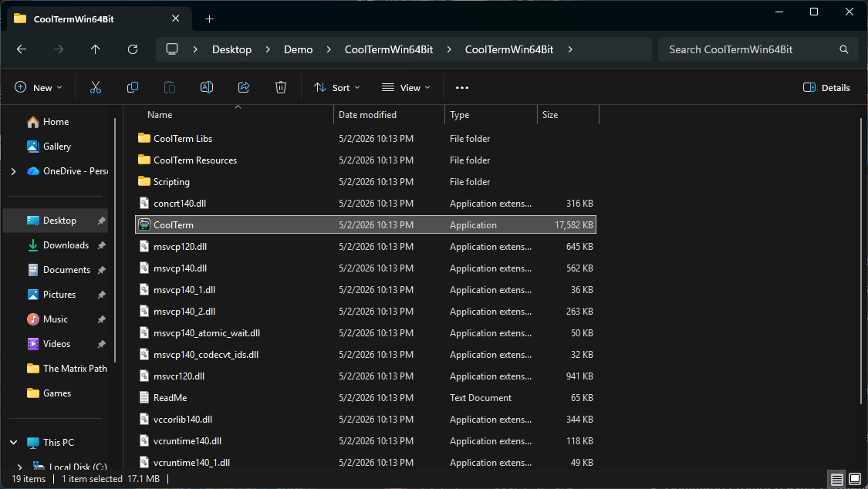Expand chevron after last CoolTermWin64Bit breadcrumb
This screenshot has width=868, height=489.
pos(570,49)
